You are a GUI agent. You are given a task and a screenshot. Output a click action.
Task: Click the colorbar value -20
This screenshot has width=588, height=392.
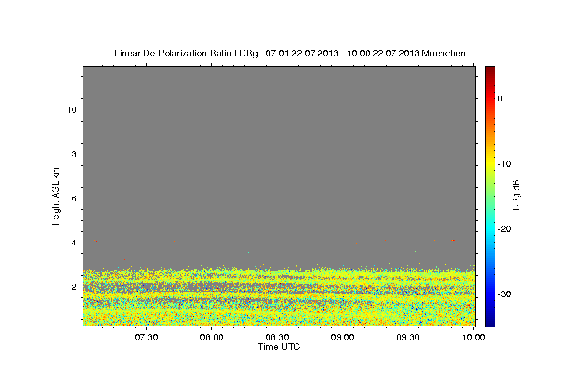504,229
